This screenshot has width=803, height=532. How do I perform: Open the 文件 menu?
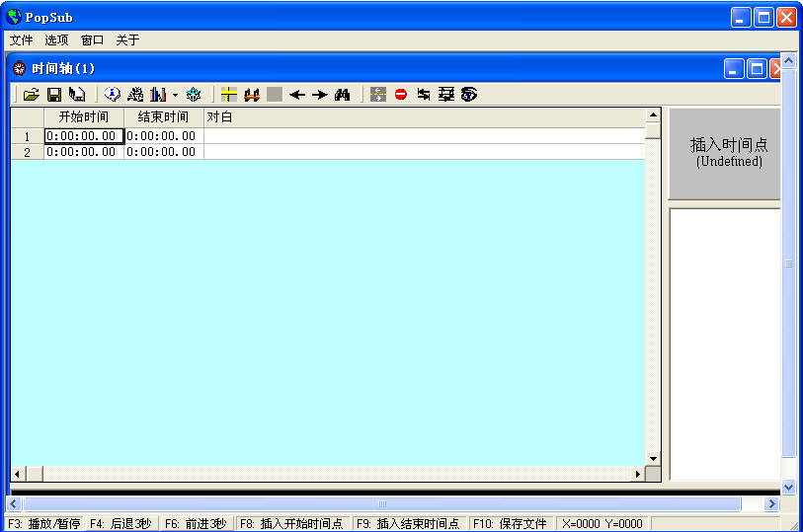21,39
